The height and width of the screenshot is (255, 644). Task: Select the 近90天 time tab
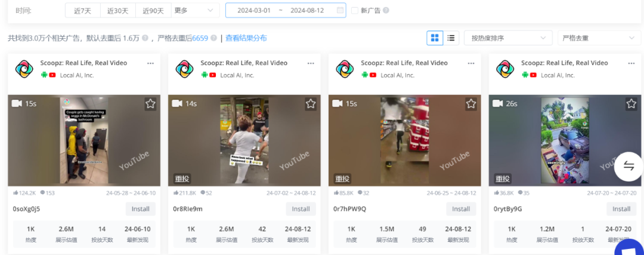[x=153, y=11]
